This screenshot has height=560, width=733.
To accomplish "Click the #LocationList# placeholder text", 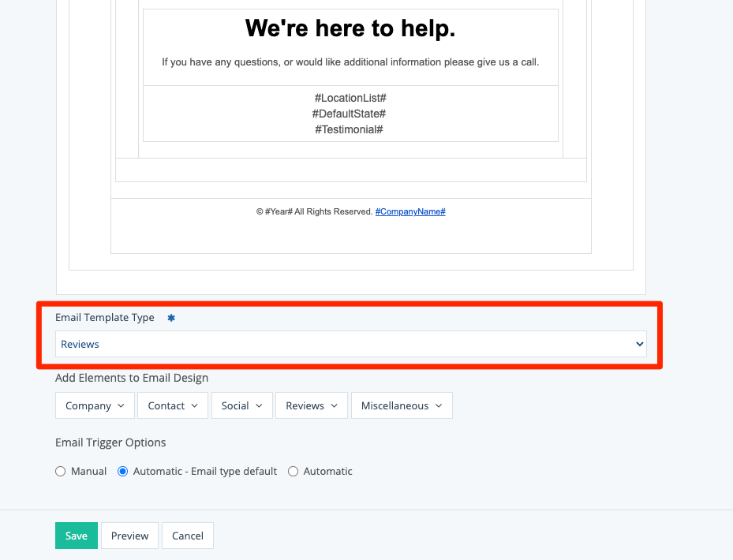I will tap(350, 98).
